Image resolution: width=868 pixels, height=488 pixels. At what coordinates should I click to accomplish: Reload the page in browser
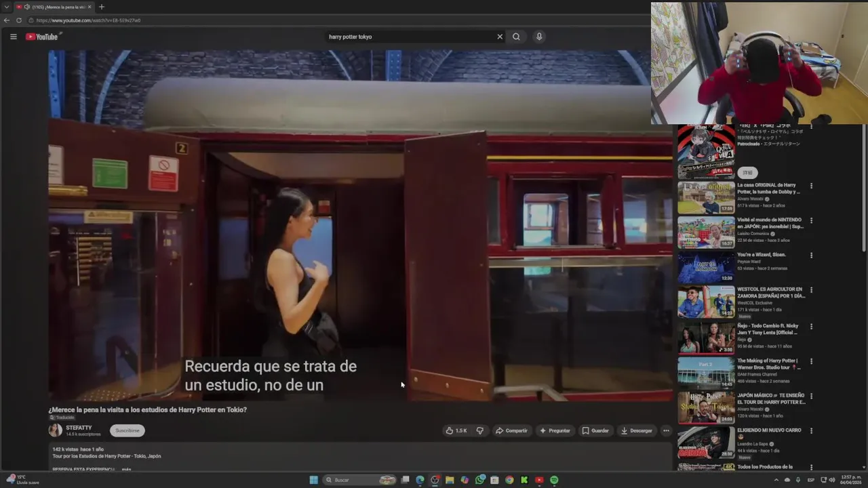pos(19,20)
